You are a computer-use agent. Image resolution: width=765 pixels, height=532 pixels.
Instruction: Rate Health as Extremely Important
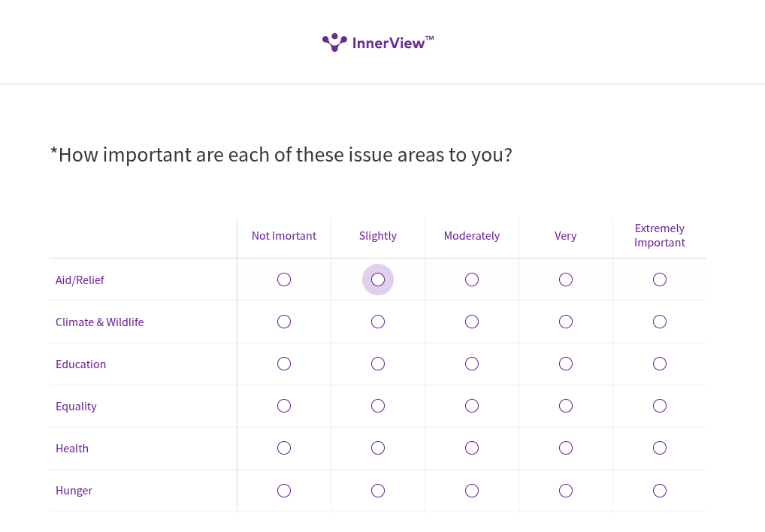pos(660,448)
